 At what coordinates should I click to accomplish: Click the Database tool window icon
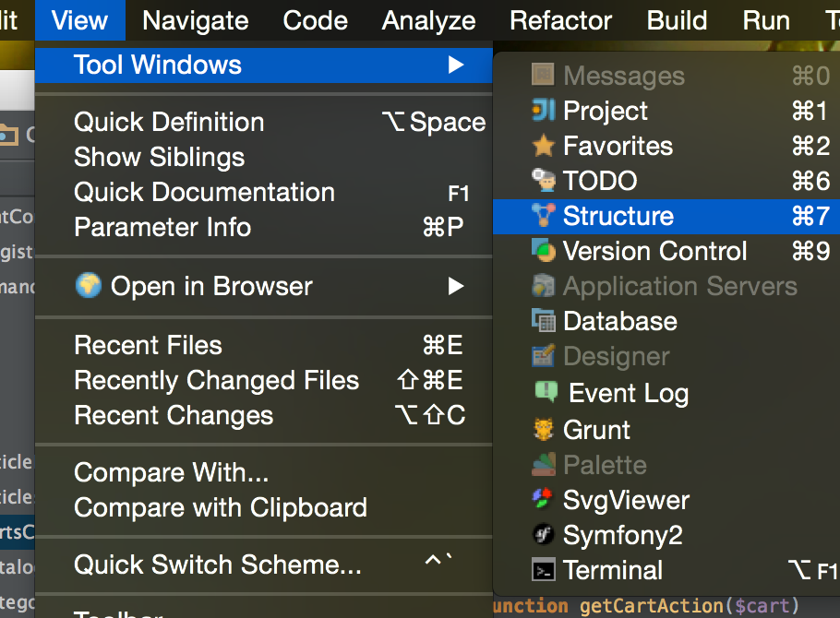pyautogui.click(x=543, y=321)
